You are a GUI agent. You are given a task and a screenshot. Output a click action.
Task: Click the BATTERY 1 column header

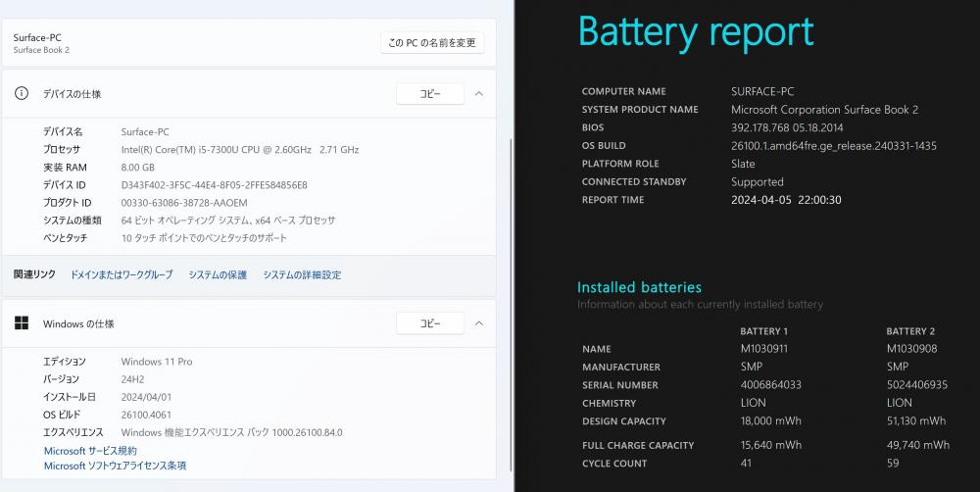point(763,331)
